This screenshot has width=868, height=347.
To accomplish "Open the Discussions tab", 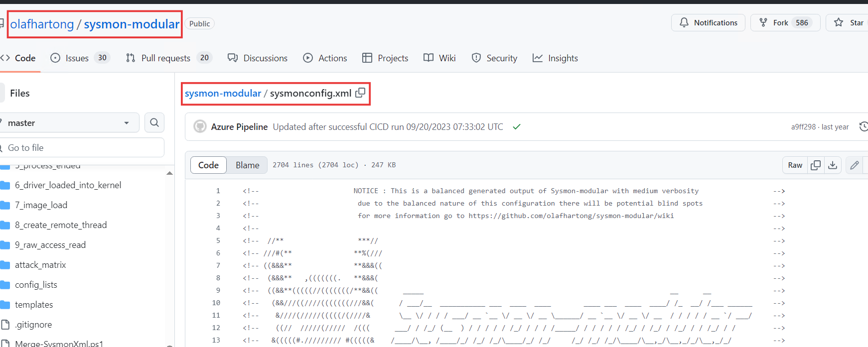I will [x=258, y=58].
